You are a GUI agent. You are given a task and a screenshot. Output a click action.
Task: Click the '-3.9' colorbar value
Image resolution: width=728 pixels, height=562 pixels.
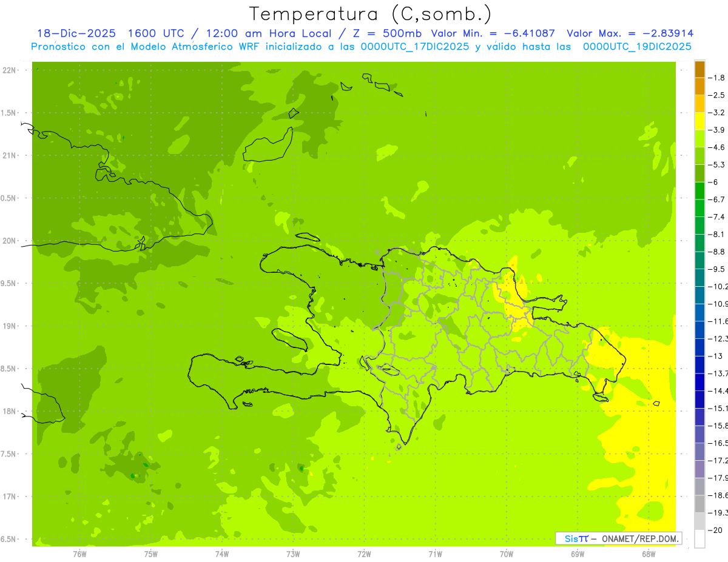[x=717, y=130]
